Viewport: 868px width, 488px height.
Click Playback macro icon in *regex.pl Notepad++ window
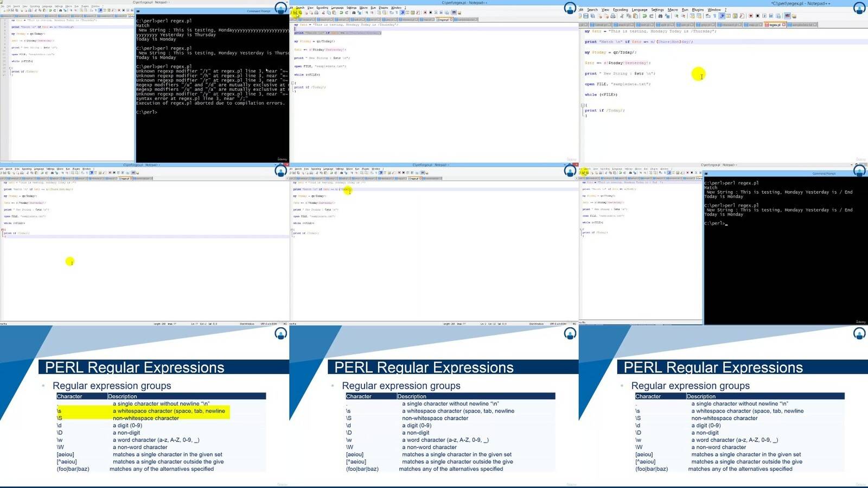point(765,16)
